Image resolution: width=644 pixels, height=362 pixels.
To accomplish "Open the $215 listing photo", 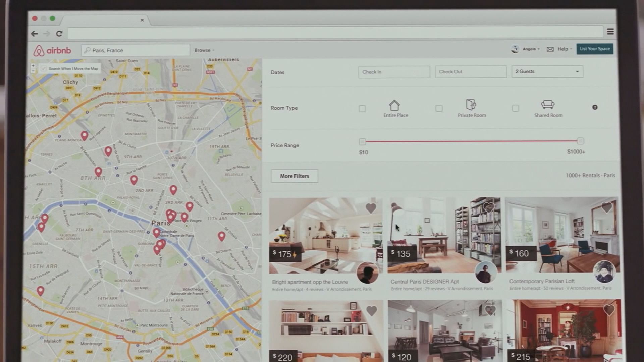I will pos(564,330).
